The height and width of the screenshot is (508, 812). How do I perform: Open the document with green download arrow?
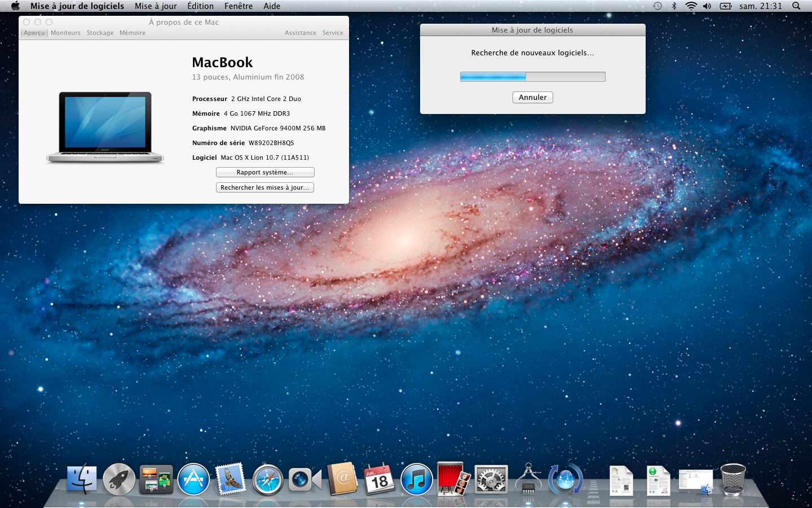(x=658, y=480)
